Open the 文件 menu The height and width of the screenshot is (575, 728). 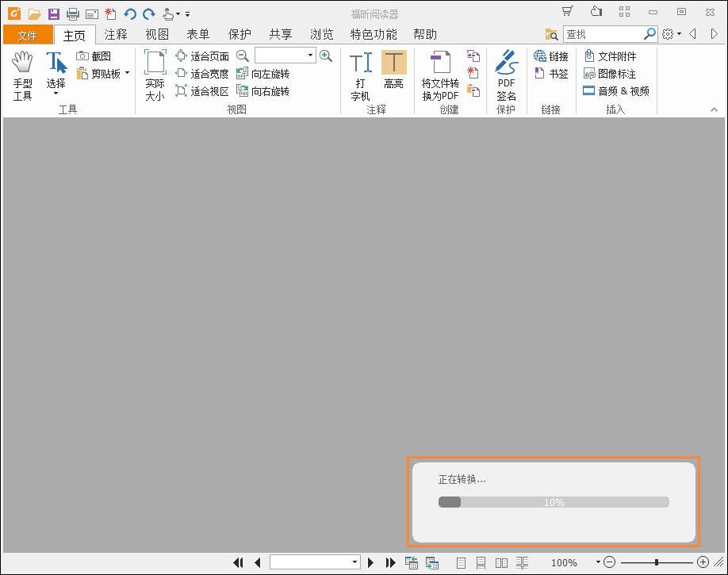tap(28, 34)
